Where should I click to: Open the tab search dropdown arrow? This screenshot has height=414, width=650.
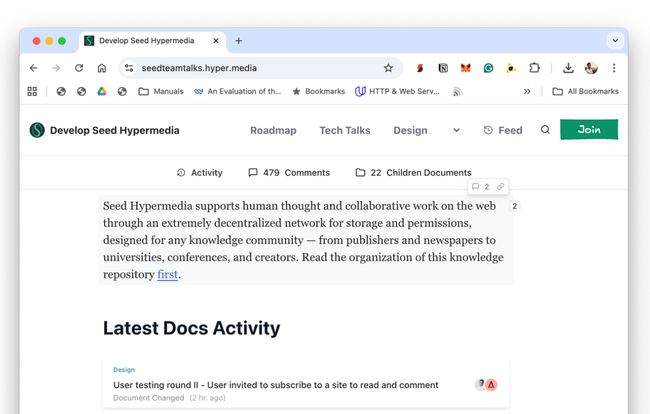(615, 41)
